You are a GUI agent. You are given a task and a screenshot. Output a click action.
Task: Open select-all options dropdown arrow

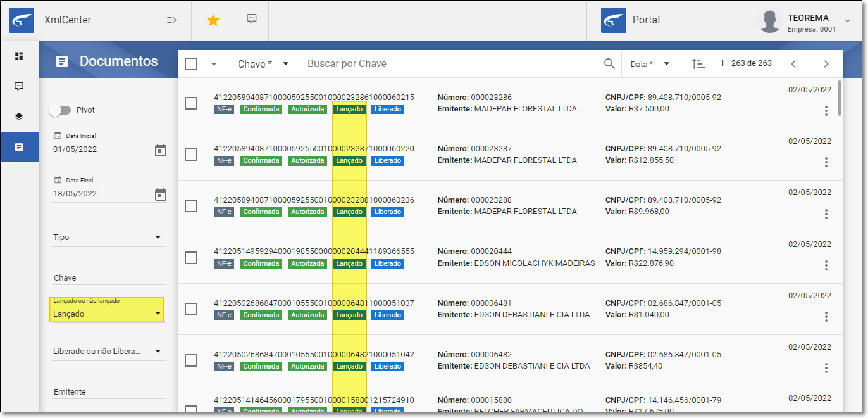click(x=214, y=64)
